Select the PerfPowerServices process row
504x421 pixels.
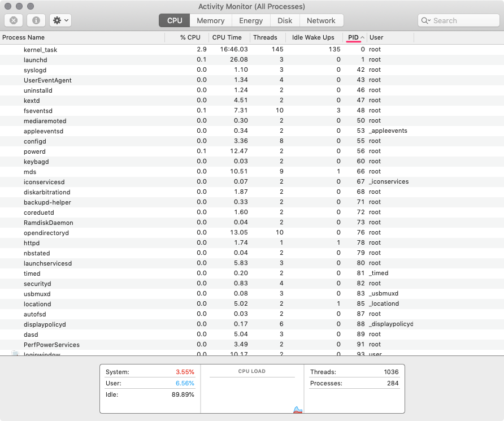coord(252,345)
